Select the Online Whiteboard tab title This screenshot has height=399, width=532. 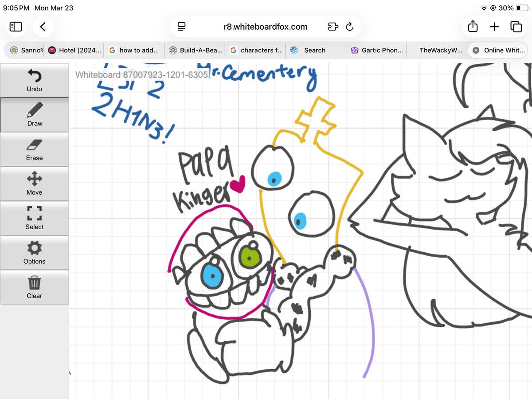pyautogui.click(x=505, y=51)
